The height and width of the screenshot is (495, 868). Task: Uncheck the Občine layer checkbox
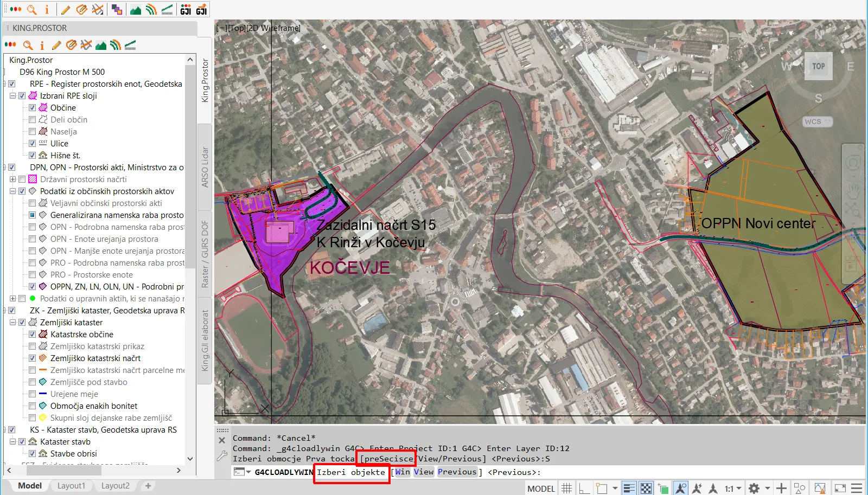[x=32, y=108]
